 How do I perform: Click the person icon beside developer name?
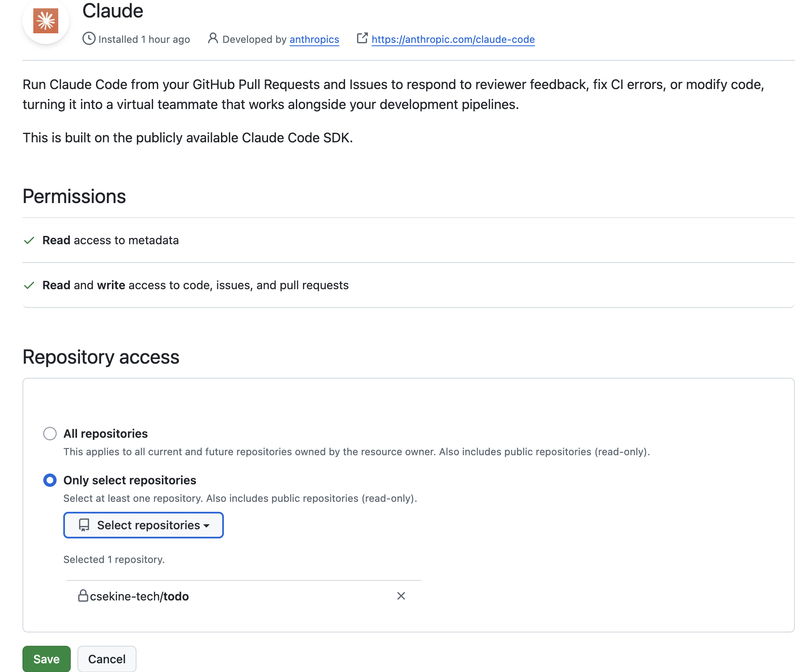(x=213, y=39)
